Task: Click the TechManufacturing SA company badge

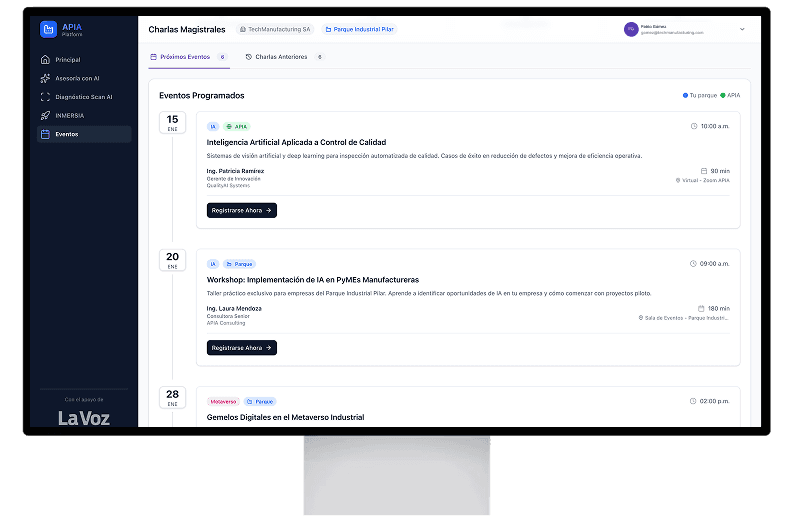Action: 275,30
